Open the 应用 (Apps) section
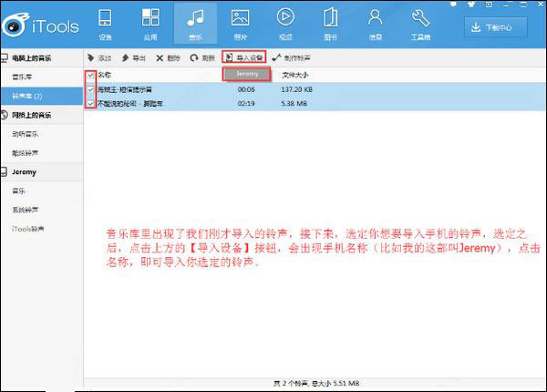Viewport: 547px width, 392px height. [x=150, y=24]
